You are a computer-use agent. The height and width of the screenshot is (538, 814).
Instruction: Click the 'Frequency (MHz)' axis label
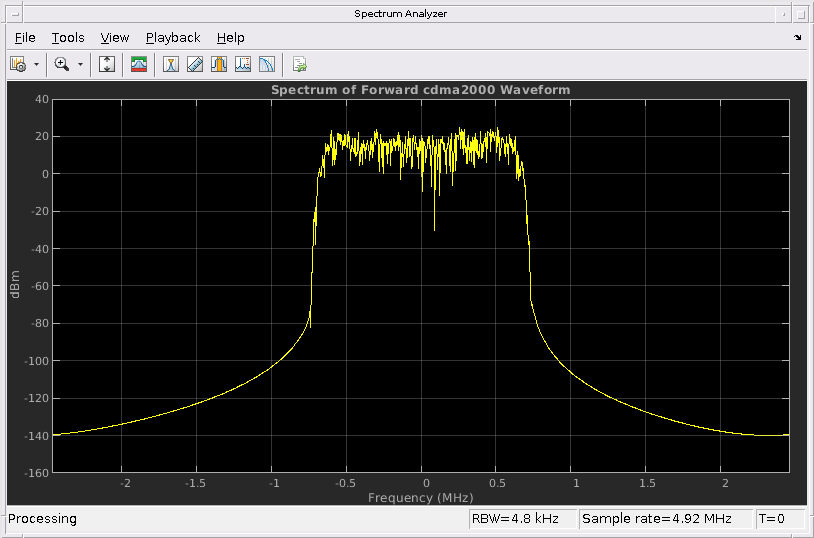pyautogui.click(x=420, y=497)
